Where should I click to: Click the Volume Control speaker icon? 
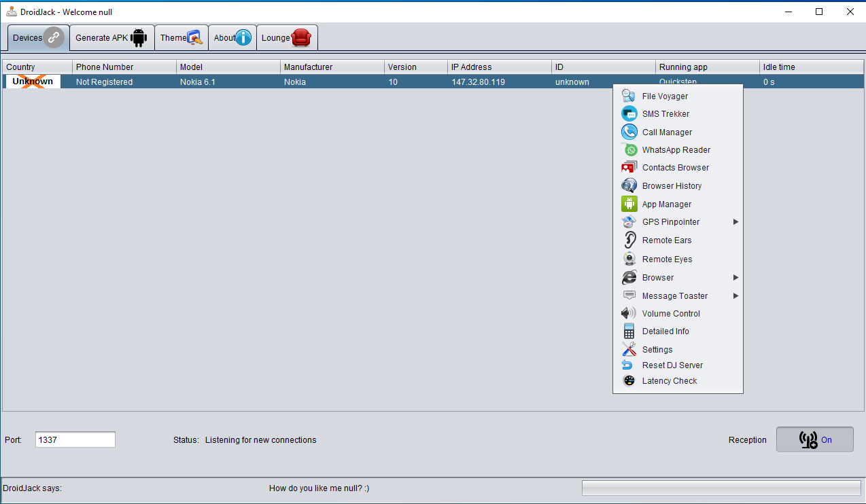tap(629, 314)
